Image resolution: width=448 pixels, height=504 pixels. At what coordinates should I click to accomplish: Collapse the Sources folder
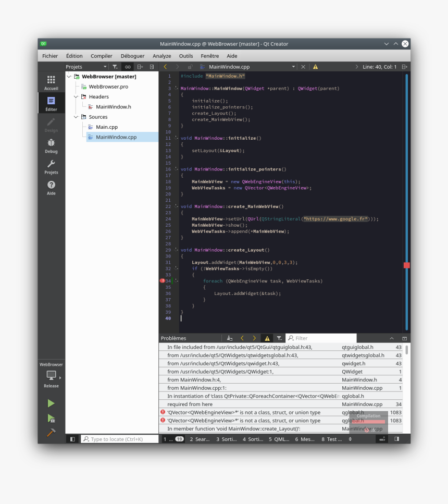tap(76, 117)
